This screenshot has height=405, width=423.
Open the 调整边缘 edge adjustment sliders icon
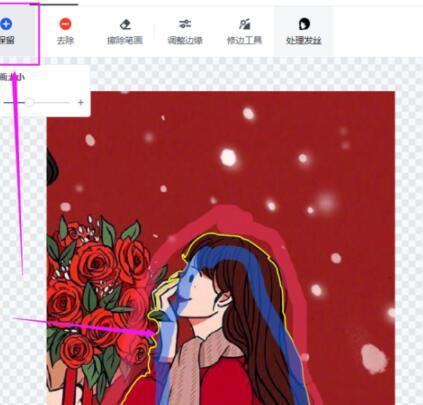pos(185,24)
